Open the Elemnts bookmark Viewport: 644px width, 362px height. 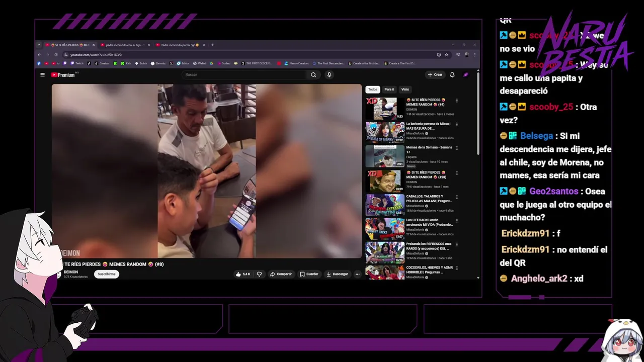point(158,63)
